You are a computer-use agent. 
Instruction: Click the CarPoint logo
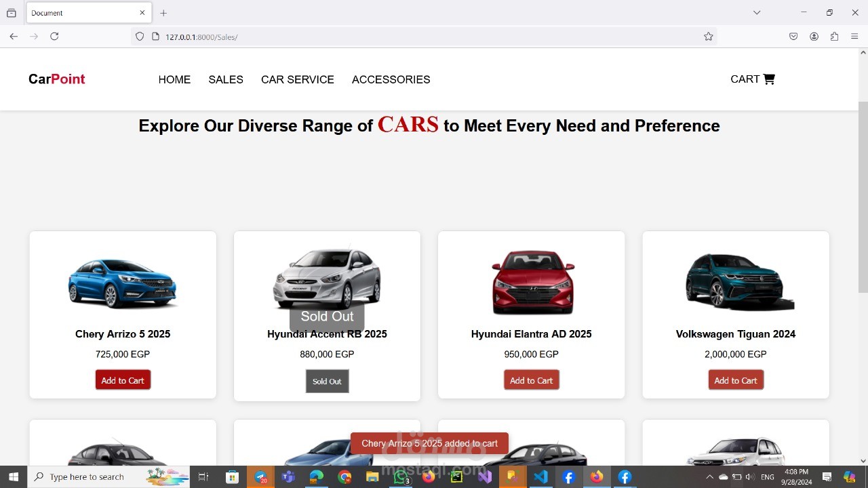pos(57,79)
